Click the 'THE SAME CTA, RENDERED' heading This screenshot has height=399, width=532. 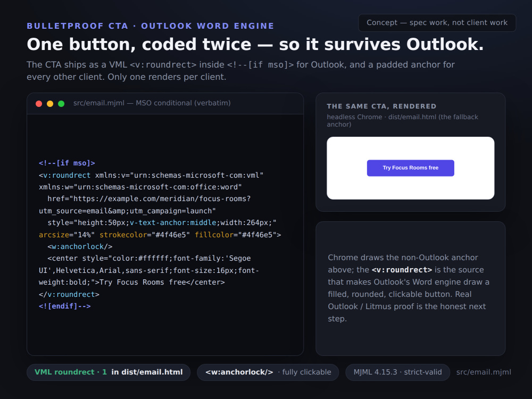point(381,106)
